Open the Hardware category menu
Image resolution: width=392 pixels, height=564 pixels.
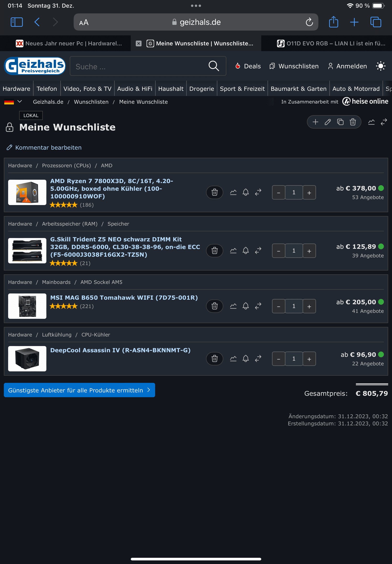pyautogui.click(x=16, y=89)
